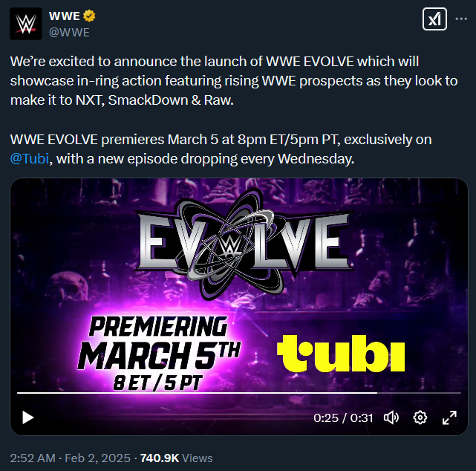Click the yellow tubi logo in video
Image resolution: width=476 pixels, height=471 pixels.
(341, 354)
